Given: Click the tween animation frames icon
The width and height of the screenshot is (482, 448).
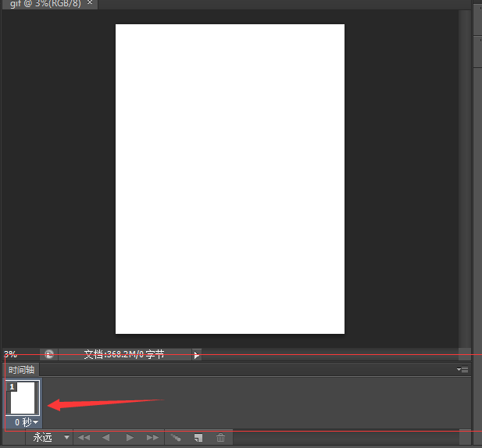Looking at the screenshot, I should [x=176, y=437].
